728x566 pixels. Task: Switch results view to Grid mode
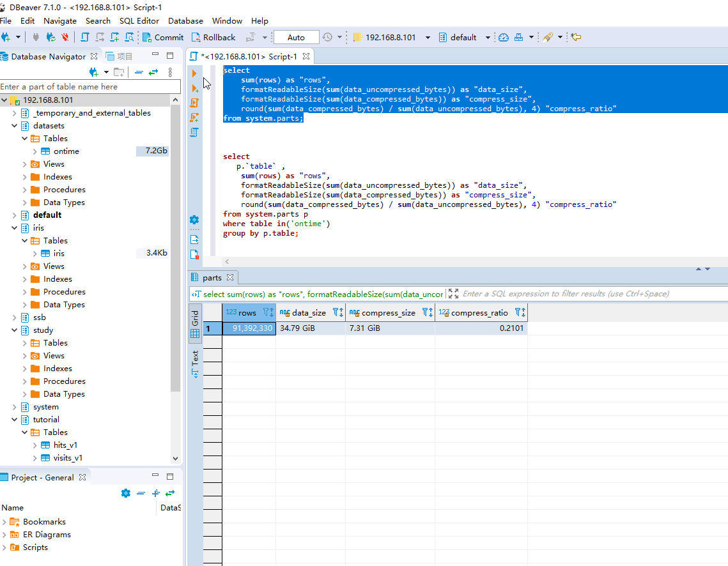pos(195,325)
